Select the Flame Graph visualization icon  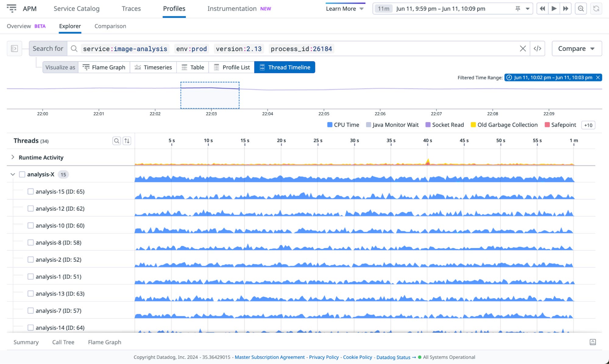pyautogui.click(x=87, y=67)
